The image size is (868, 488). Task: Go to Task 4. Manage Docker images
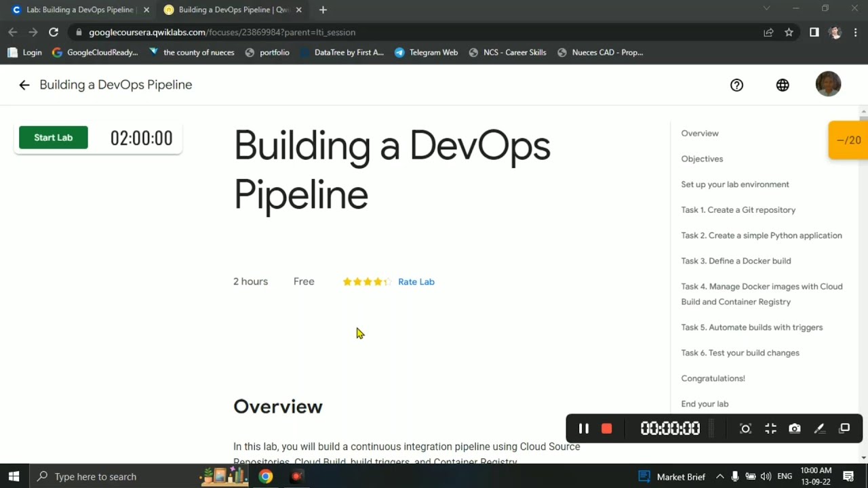pyautogui.click(x=762, y=294)
